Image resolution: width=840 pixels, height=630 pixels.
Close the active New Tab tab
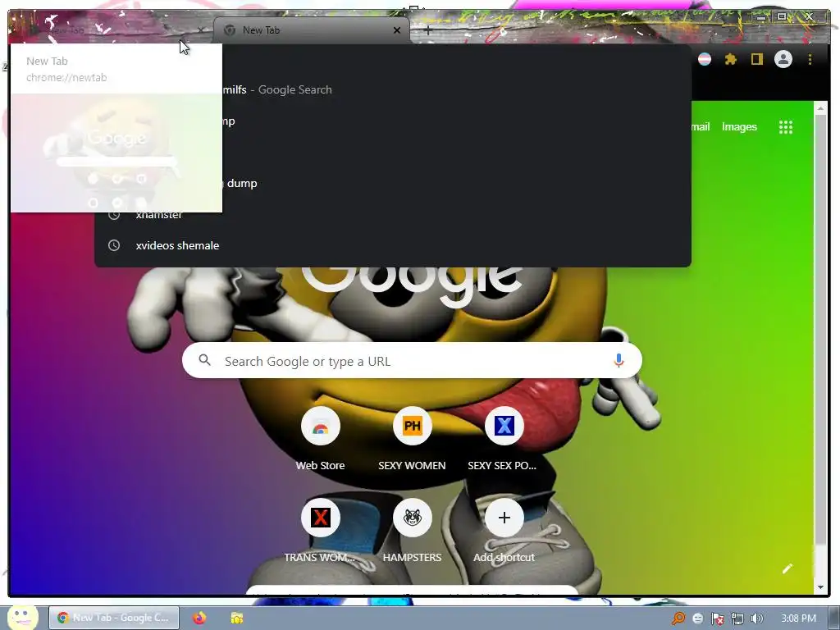397,30
